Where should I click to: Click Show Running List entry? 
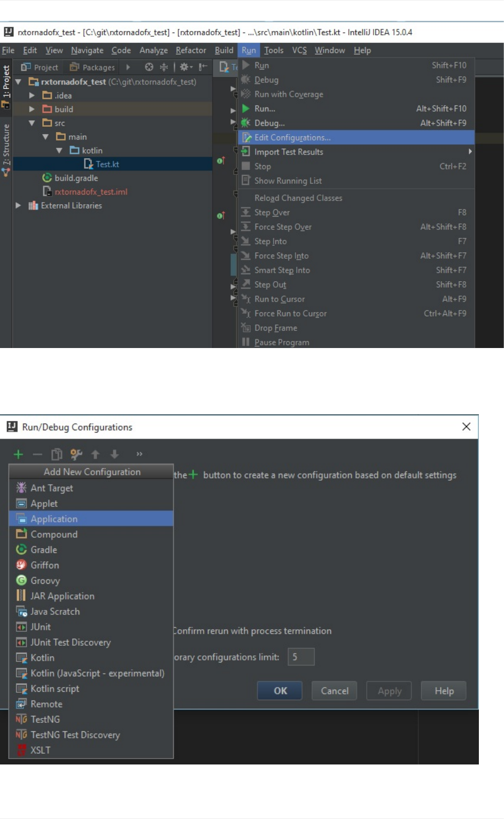pos(356,181)
